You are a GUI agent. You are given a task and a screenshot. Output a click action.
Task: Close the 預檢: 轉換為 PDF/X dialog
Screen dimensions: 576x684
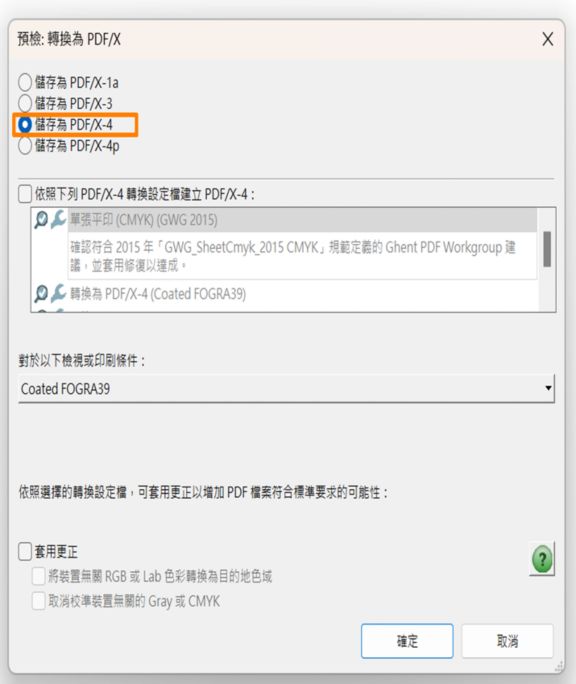coord(548,39)
